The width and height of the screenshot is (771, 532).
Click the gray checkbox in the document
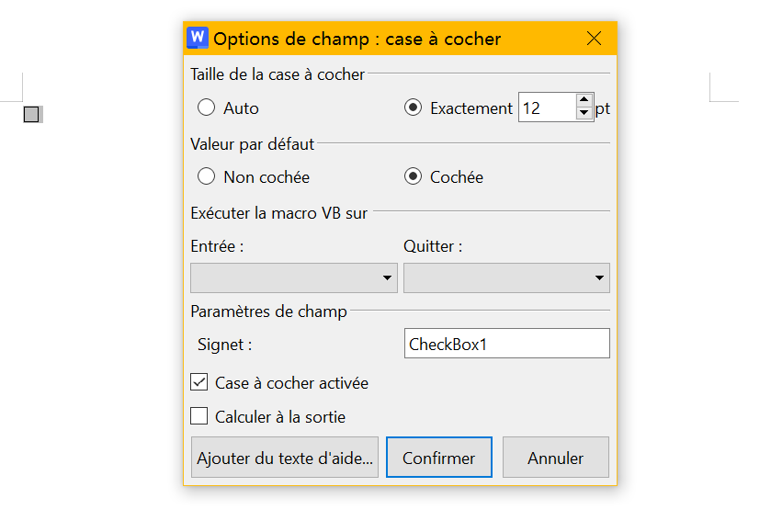tap(33, 113)
